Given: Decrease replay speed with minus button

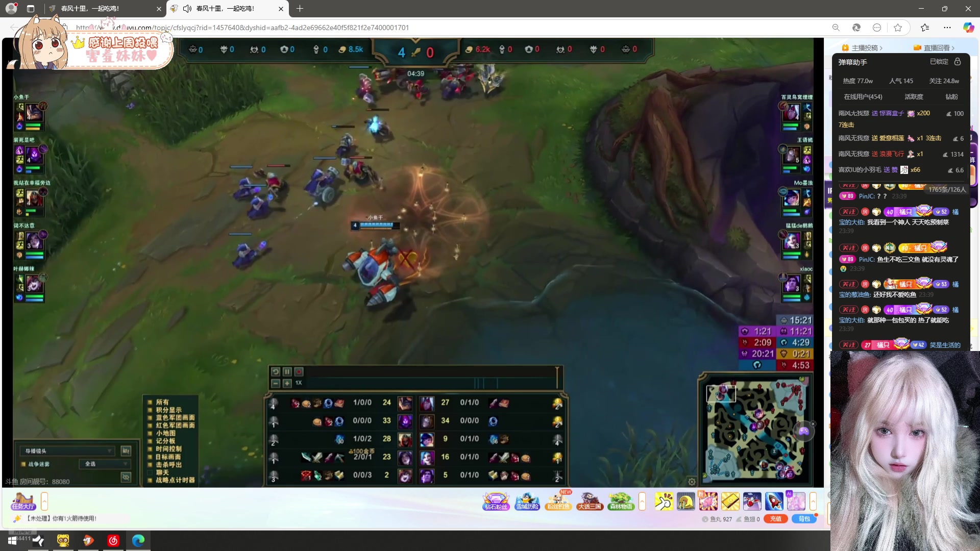Looking at the screenshot, I should 276,383.
